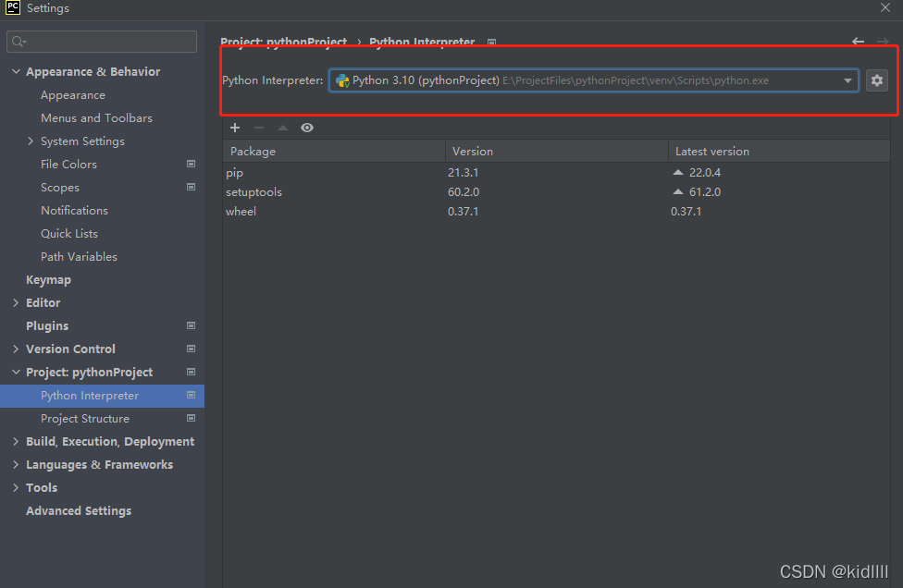Open the Quick Lists settings page

tap(69, 234)
